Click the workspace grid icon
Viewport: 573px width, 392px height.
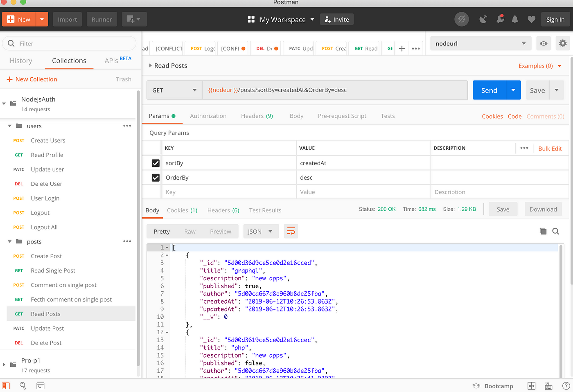tap(251, 19)
